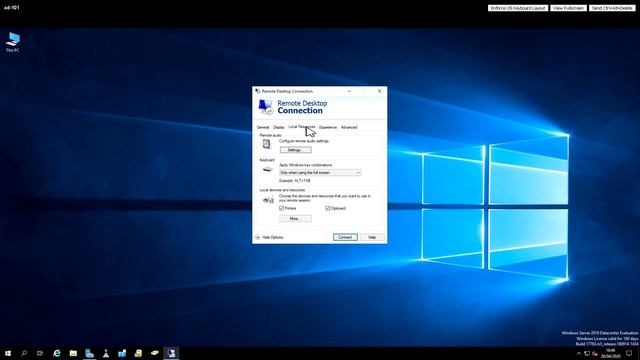The height and width of the screenshot is (360, 640).
Task: Close the Remote Desktop Connection dialog
Action: 380,91
